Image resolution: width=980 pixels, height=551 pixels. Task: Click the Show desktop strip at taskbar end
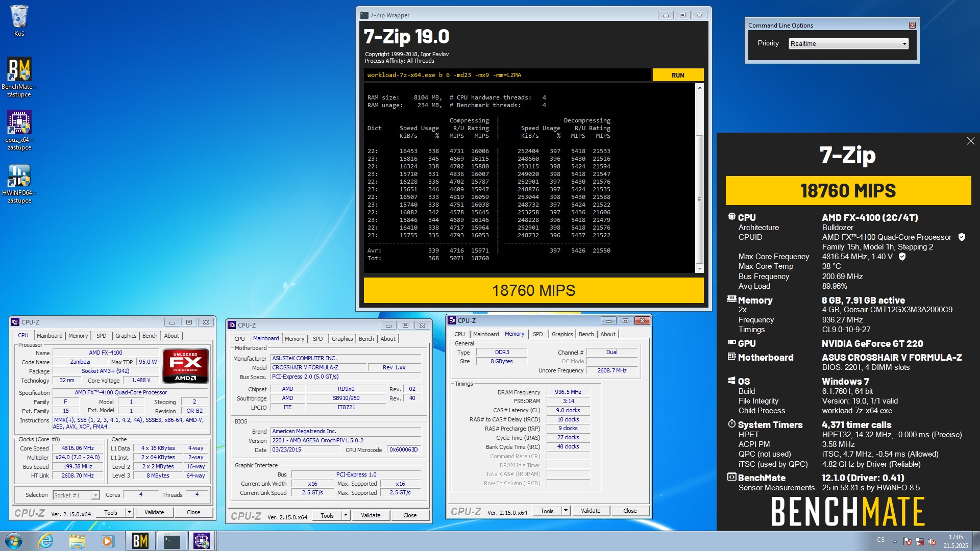976,541
